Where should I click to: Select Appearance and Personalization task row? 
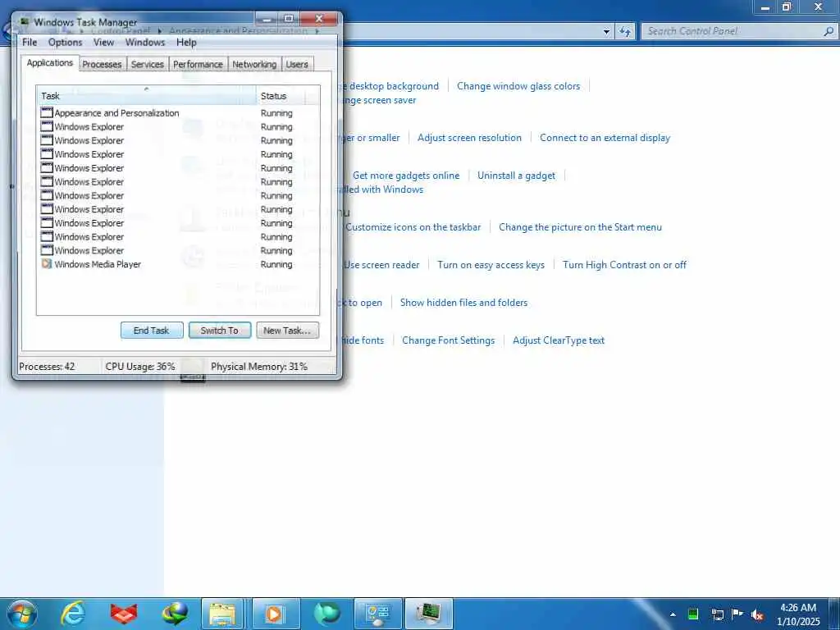tap(178, 113)
